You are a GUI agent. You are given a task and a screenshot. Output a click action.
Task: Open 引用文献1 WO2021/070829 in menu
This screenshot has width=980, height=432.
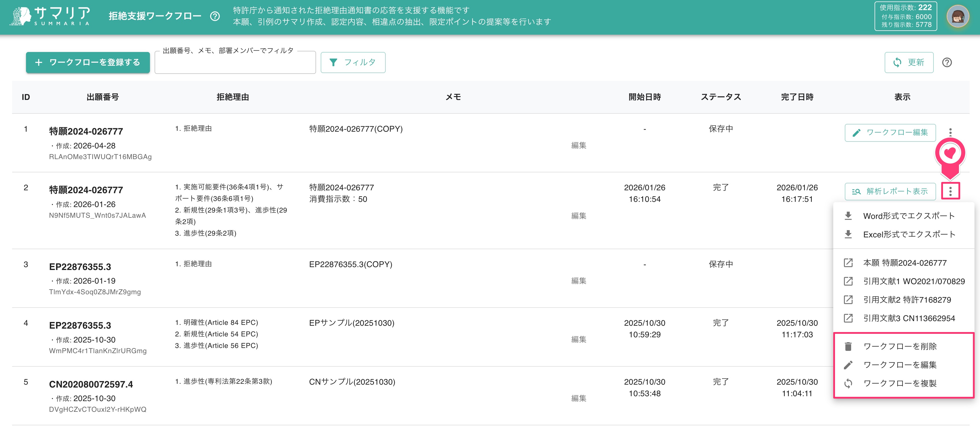click(x=903, y=282)
